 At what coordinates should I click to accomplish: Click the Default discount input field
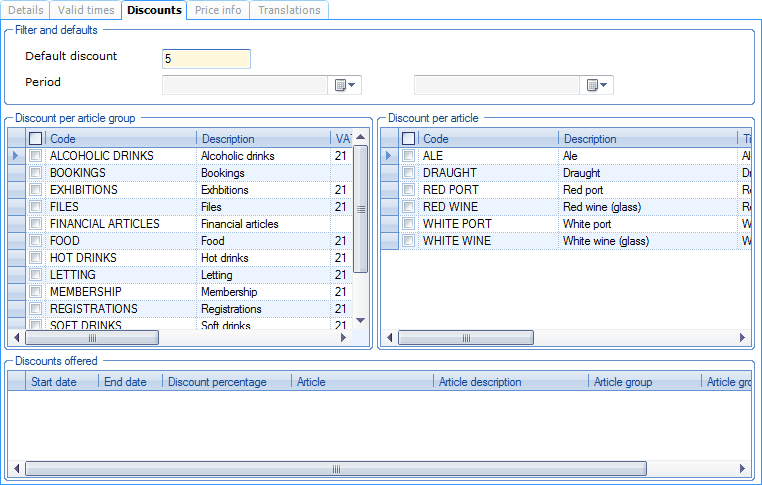[x=205, y=59]
